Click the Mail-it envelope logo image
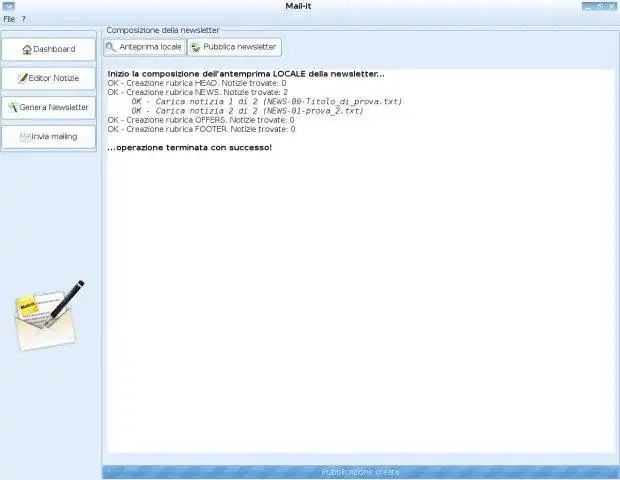The width and height of the screenshot is (620, 480). [49, 316]
